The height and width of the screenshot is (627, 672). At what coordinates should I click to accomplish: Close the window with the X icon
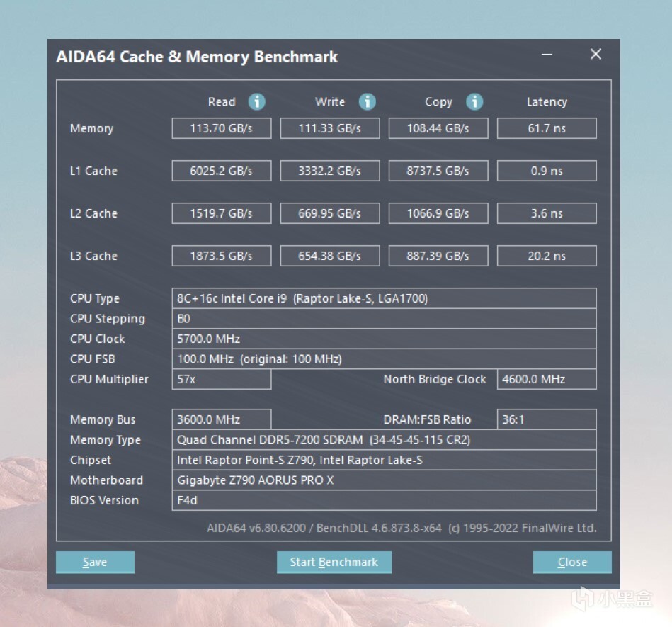pyautogui.click(x=596, y=54)
